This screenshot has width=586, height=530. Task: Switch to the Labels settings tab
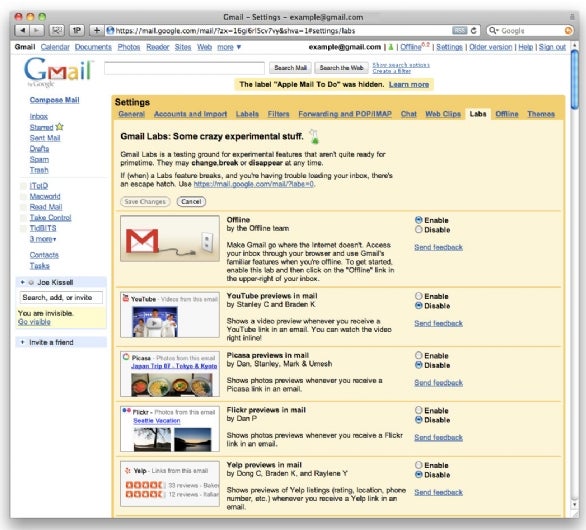click(247, 114)
